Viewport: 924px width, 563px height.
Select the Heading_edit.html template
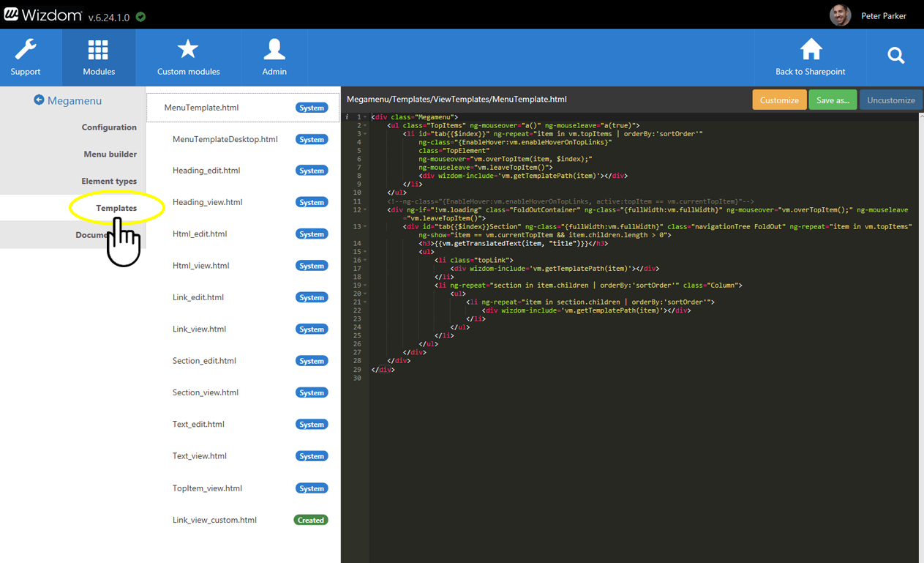tap(206, 171)
